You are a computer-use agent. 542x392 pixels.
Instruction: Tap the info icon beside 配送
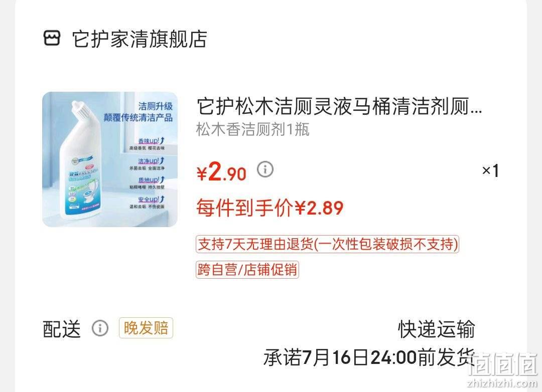click(100, 328)
